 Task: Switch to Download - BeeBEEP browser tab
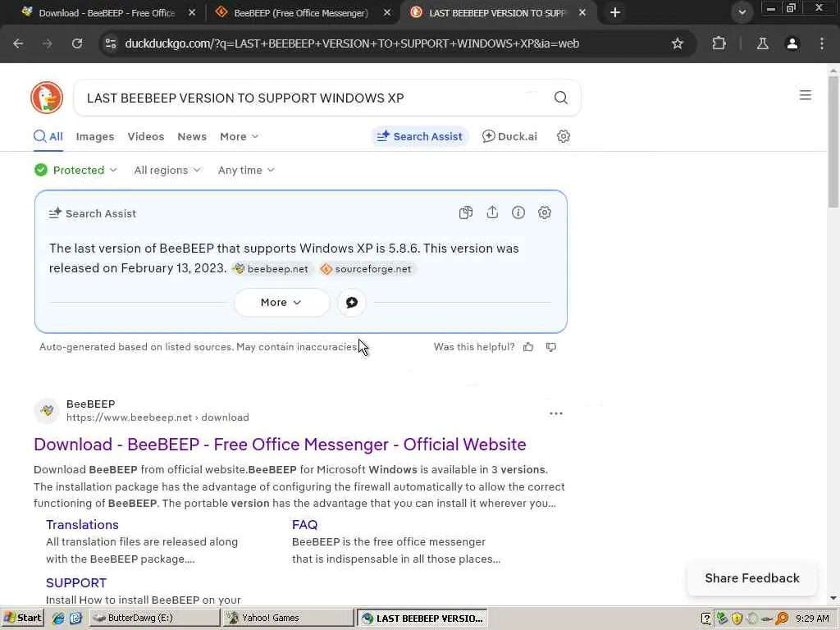coord(105,13)
